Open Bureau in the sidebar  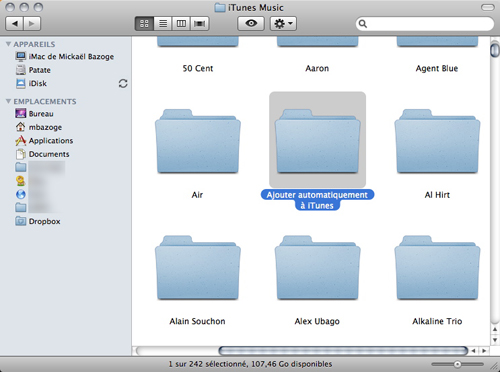point(35,114)
